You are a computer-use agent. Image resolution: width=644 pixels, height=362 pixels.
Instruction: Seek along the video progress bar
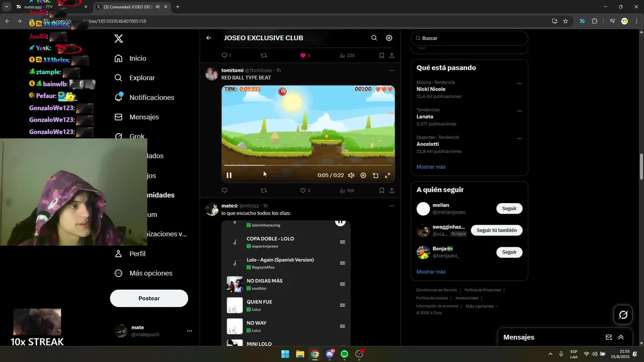click(308, 165)
